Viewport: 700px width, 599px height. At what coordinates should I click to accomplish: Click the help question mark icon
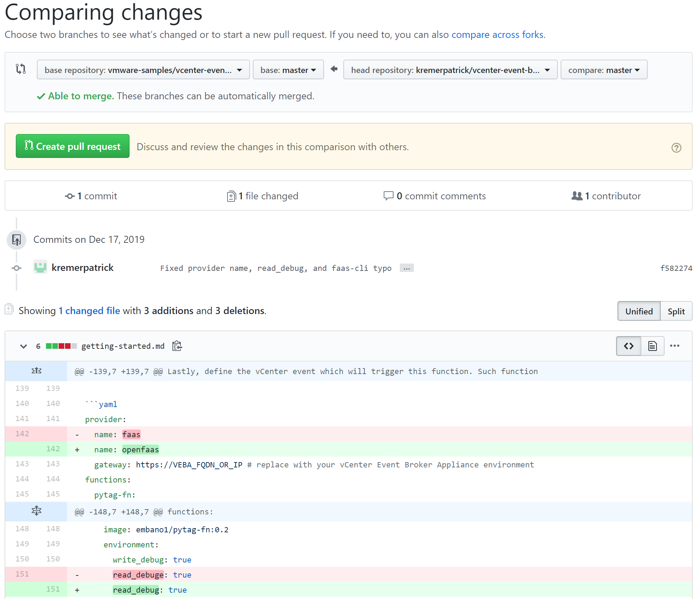click(x=676, y=148)
